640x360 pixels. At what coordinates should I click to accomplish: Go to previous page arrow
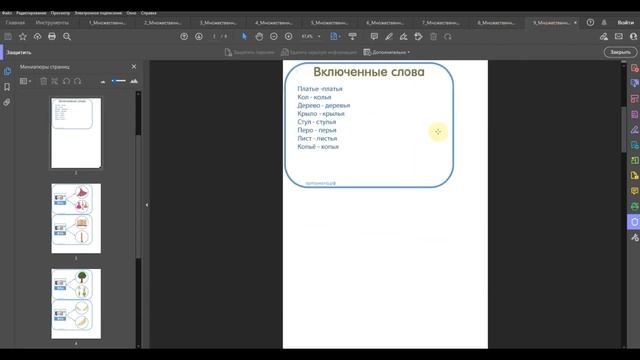[184, 37]
